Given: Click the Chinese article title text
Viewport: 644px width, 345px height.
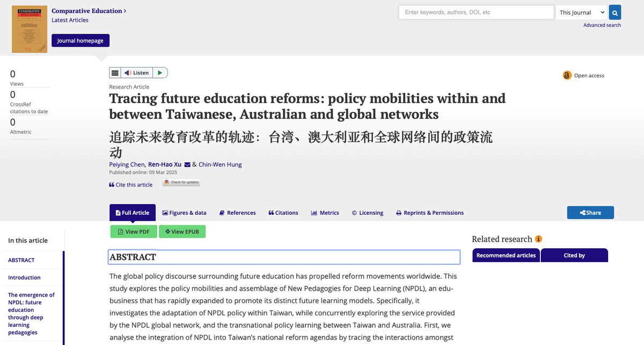Looking at the screenshot, I should coord(301,143).
